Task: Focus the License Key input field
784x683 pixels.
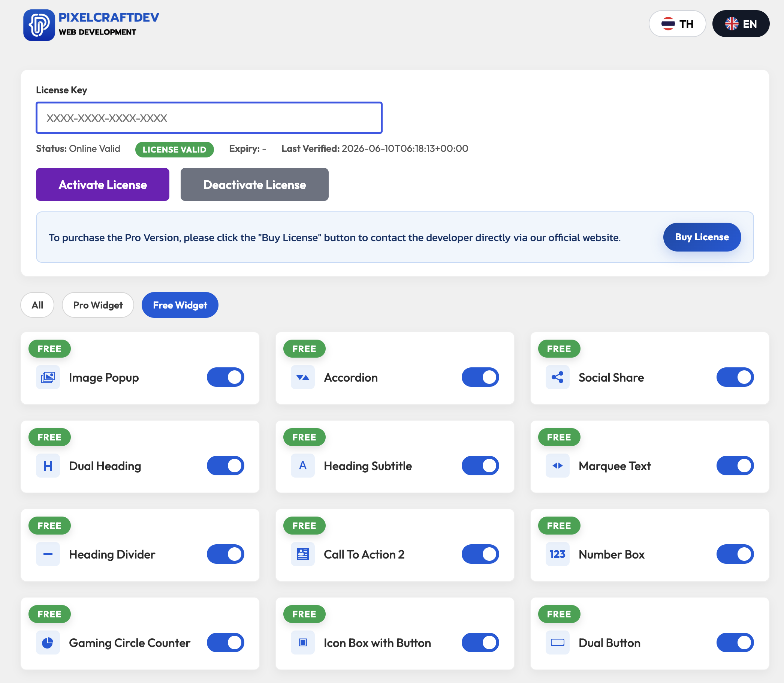Action: [209, 118]
